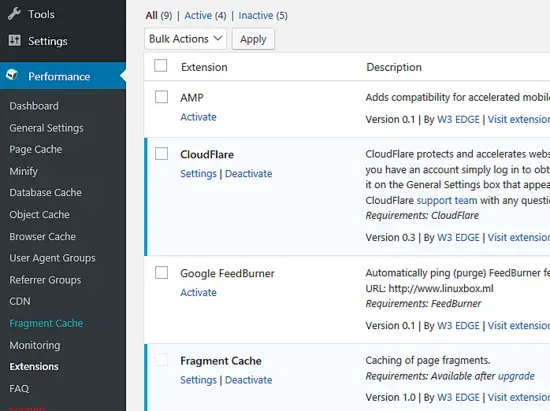Click the Settings sliders icon
The width and height of the screenshot is (550, 411).
pos(14,41)
